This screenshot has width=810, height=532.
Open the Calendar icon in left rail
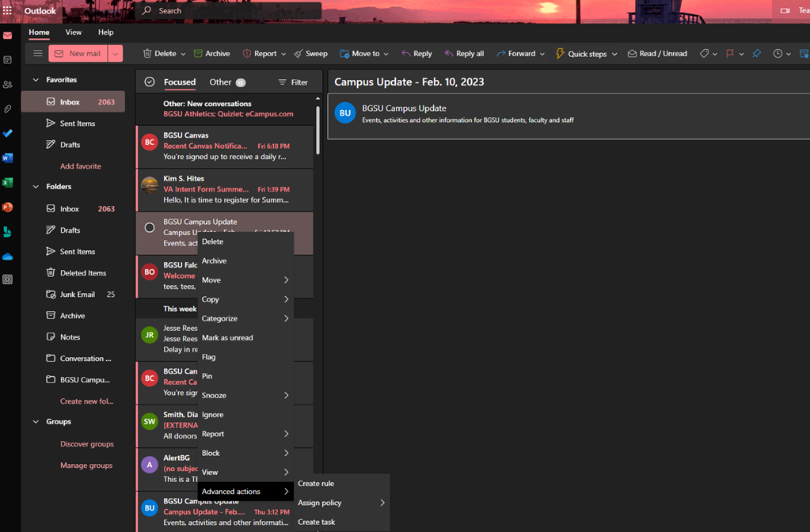click(x=7, y=60)
